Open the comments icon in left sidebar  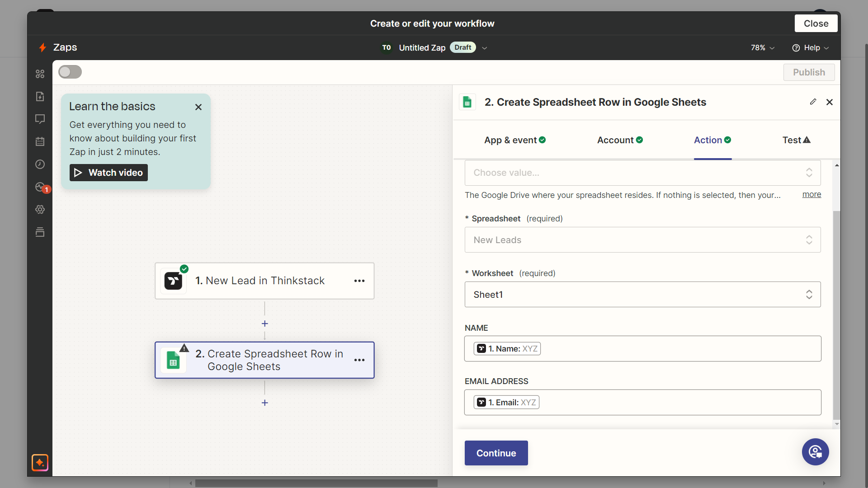(40, 119)
